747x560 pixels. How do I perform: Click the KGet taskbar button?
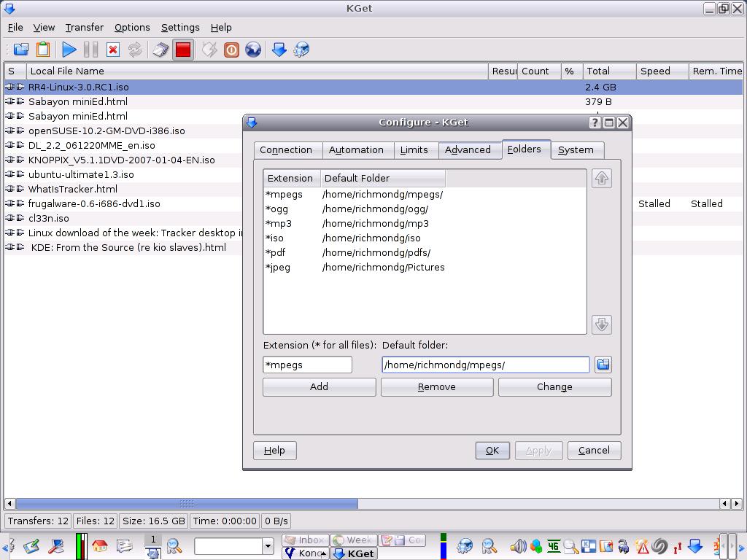point(354,553)
